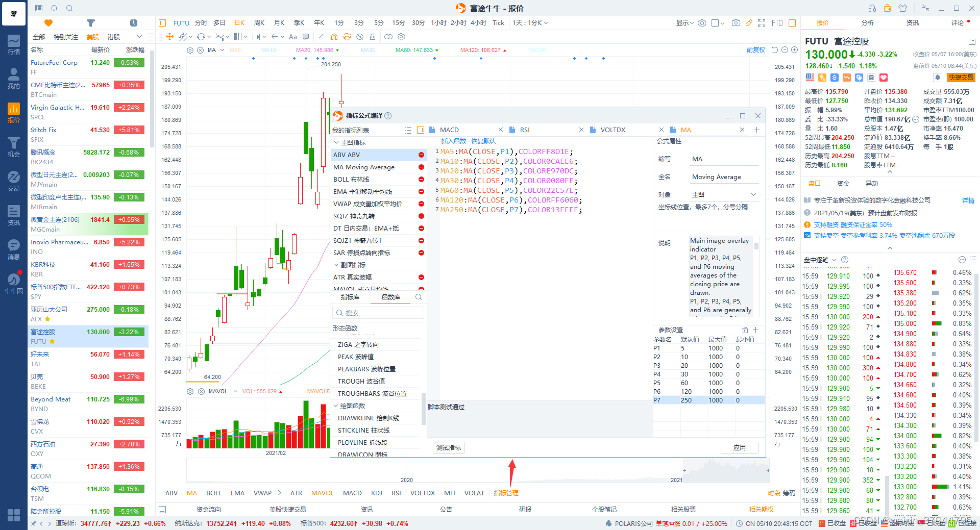Open 指标管理 at the bottom indicator bar
The width and height of the screenshot is (980, 530).
(506, 493)
